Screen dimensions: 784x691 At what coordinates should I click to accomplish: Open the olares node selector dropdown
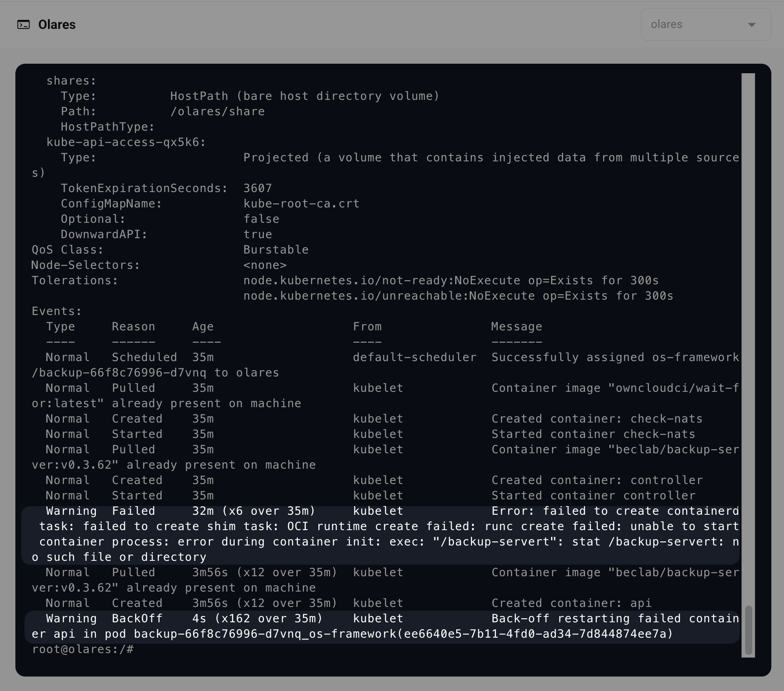[x=705, y=24]
